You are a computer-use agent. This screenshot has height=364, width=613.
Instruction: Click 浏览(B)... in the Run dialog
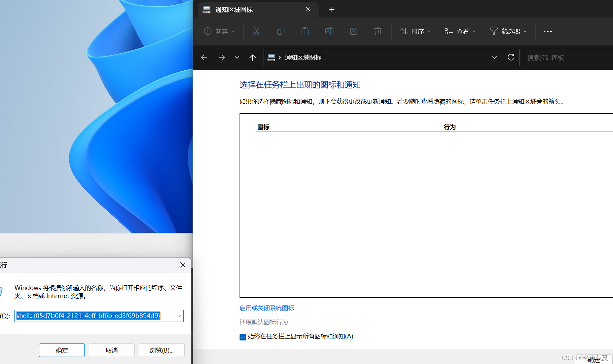click(161, 350)
